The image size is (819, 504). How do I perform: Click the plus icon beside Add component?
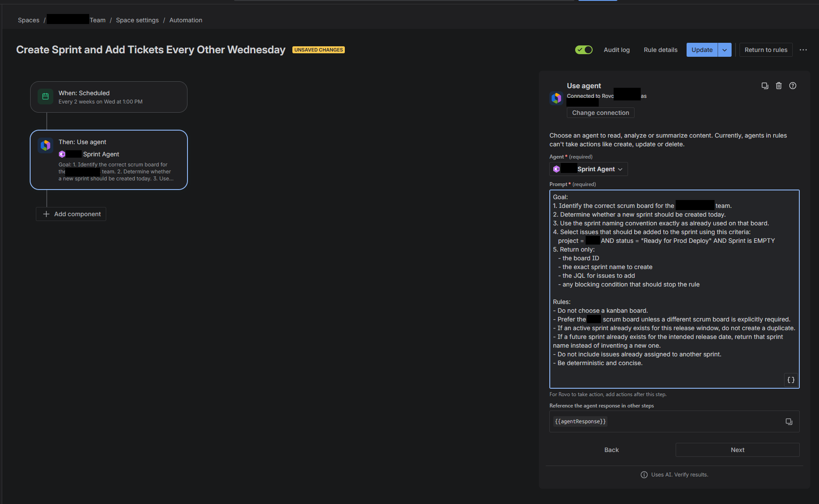tap(46, 214)
